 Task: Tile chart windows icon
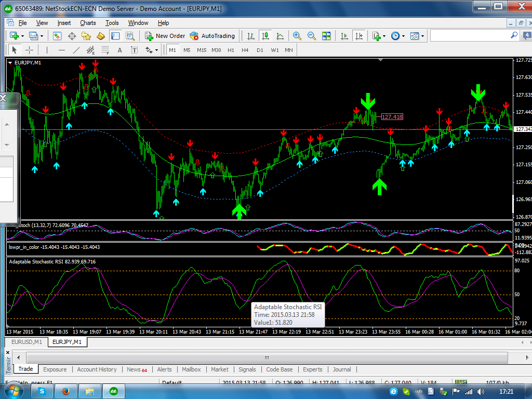326,36
